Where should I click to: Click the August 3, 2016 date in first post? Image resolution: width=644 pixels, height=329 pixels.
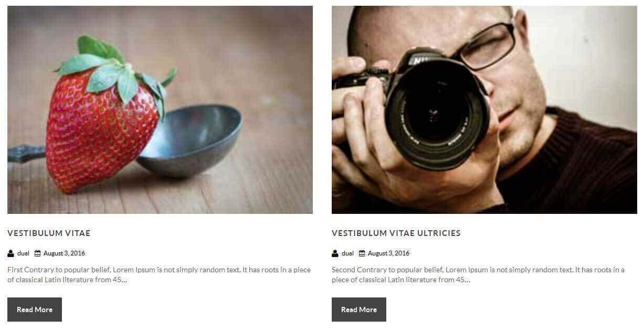(x=64, y=253)
